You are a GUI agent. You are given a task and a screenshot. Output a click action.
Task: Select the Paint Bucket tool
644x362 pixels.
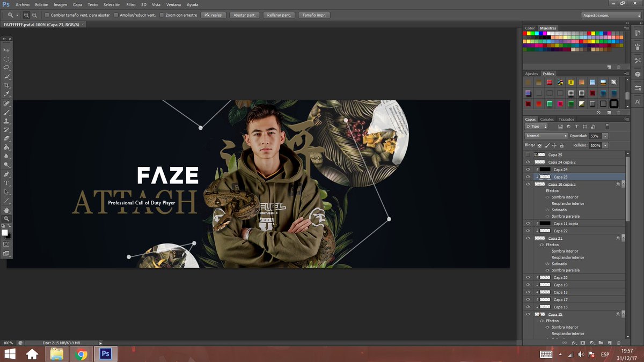[x=6, y=147]
